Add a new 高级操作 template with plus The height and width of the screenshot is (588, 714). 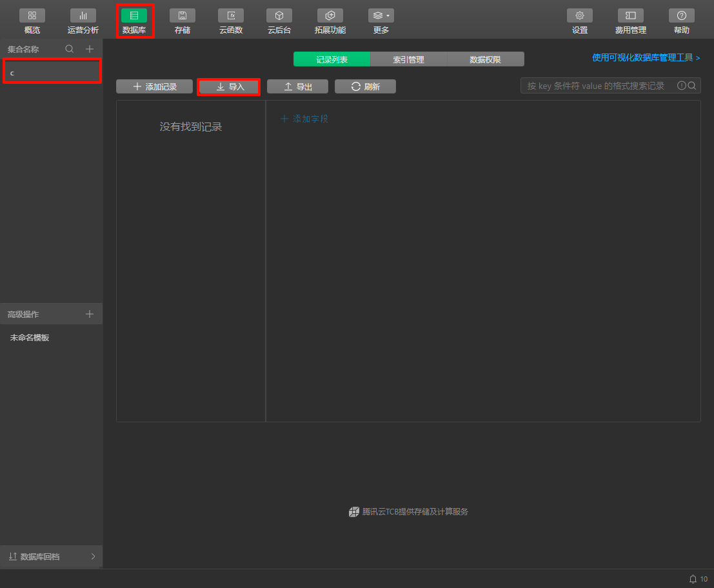pyautogui.click(x=90, y=314)
